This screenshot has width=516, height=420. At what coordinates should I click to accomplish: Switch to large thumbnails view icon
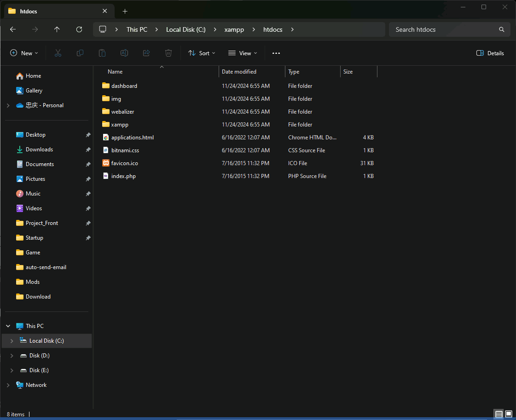pyautogui.click(x=509, y=414)
